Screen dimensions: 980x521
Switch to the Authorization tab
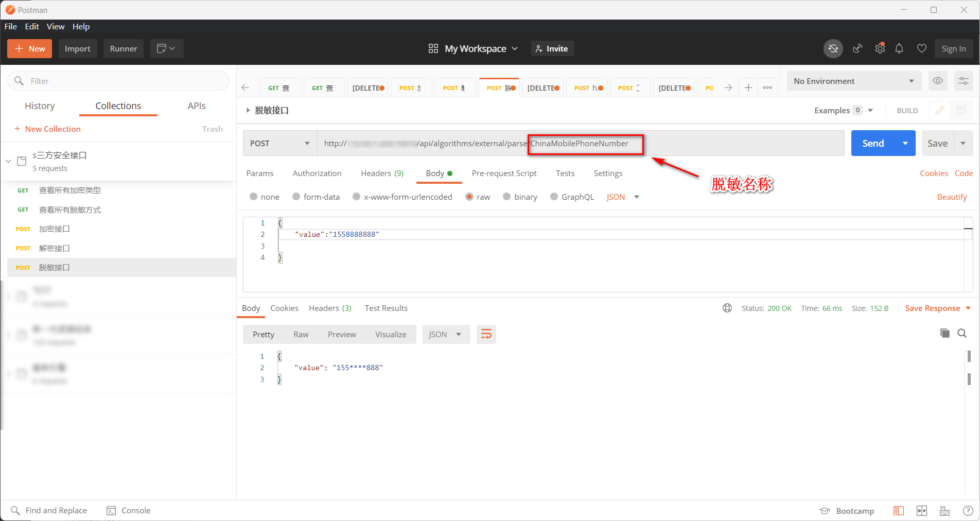pyautogui.click(x=317, y=173)
